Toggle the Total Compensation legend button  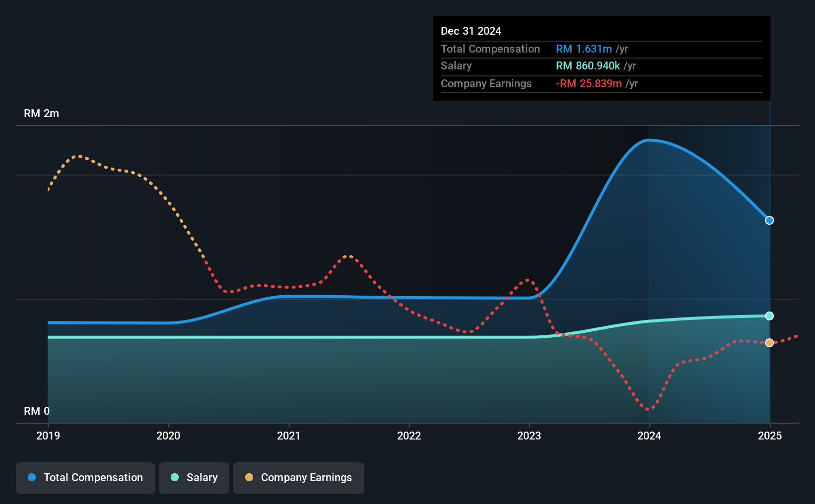click(85, 478)
